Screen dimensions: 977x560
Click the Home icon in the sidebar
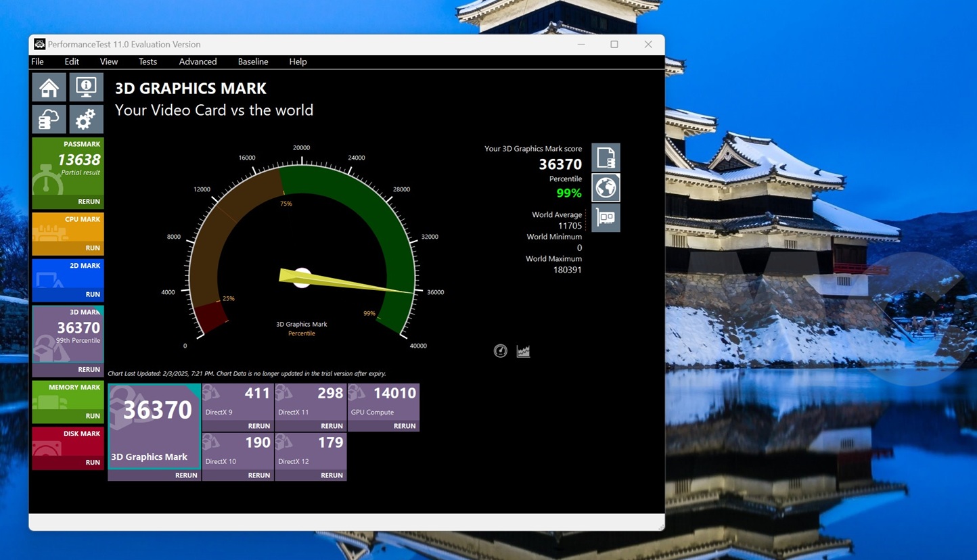coord(48,87)
